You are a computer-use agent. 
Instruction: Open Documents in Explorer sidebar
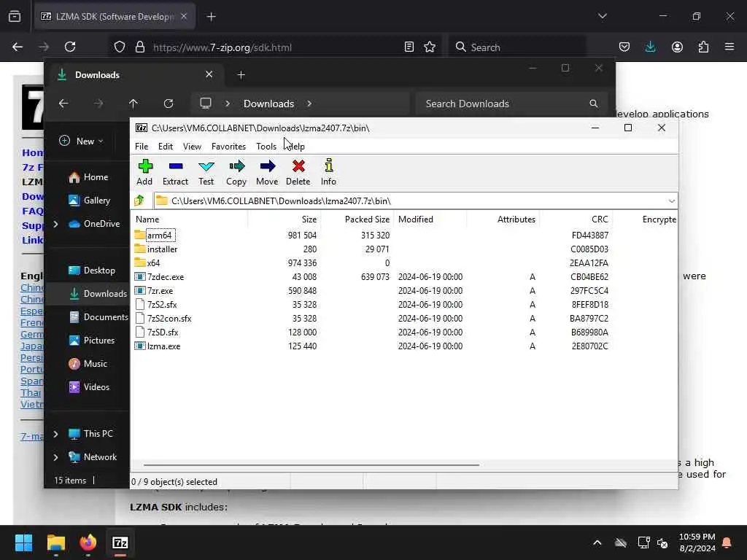click(x=98, y=317)
